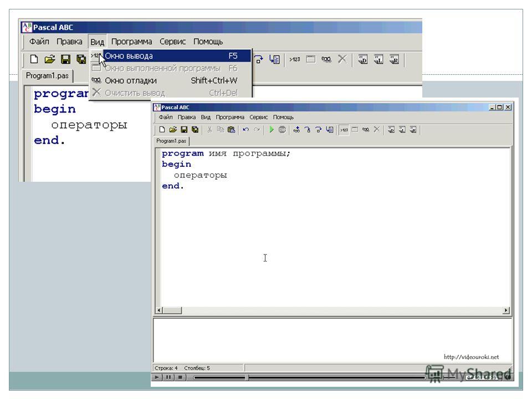532x399 pixels.
Task: Click Undo arrow in front window toolbar
Action: 246,130
